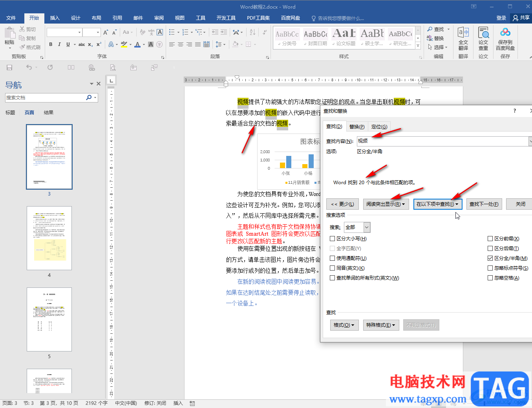
Task: Switch to the 替换 tab in dialog
Action: click(x=357, y=127)
